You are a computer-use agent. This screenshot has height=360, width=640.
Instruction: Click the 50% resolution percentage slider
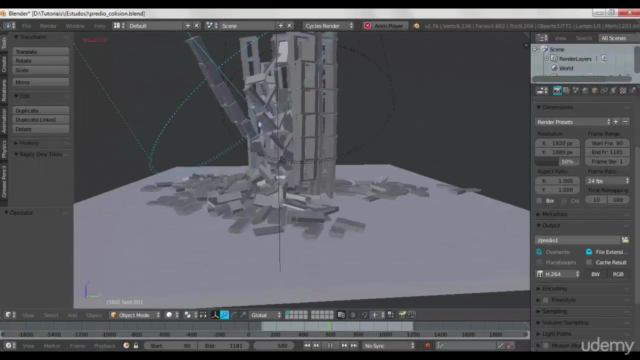pyautogui.click(x=558, y=162)
